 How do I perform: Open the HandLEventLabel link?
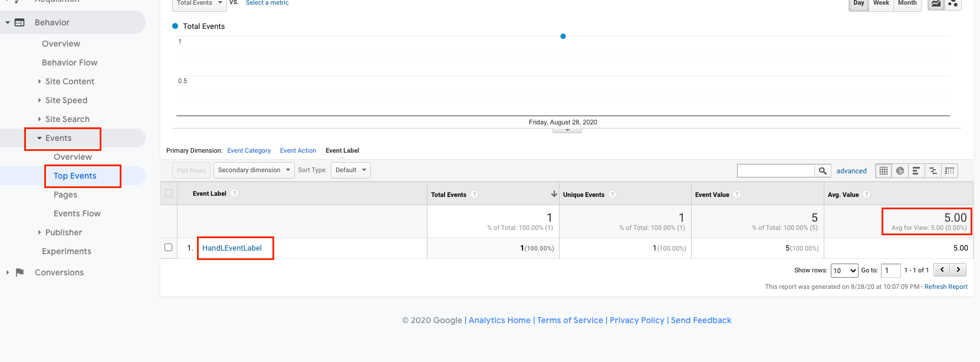click(232, 248)
